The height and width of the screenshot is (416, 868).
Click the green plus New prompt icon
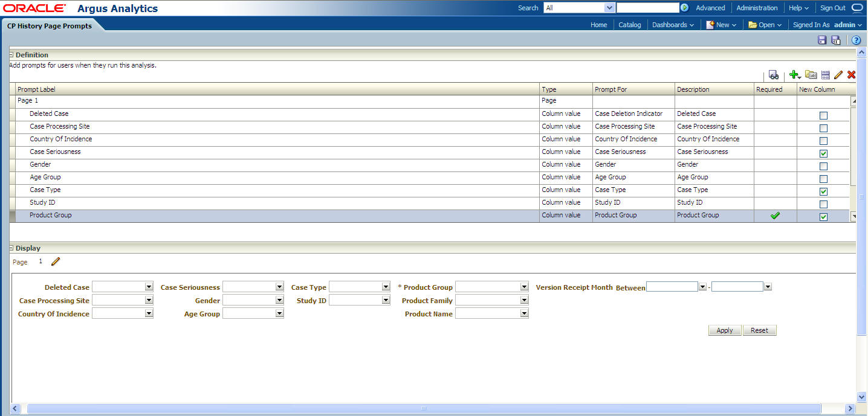point(795,75)
